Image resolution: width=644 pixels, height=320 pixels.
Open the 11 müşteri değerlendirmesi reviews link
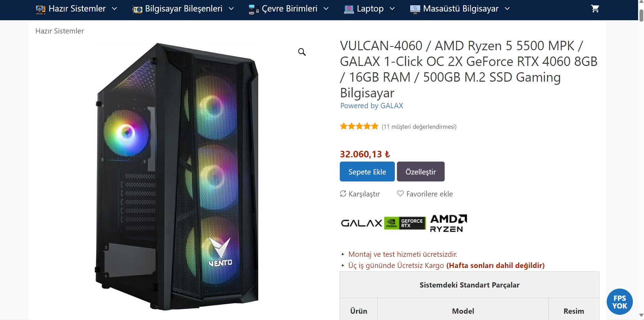click(x=419, y=127)
